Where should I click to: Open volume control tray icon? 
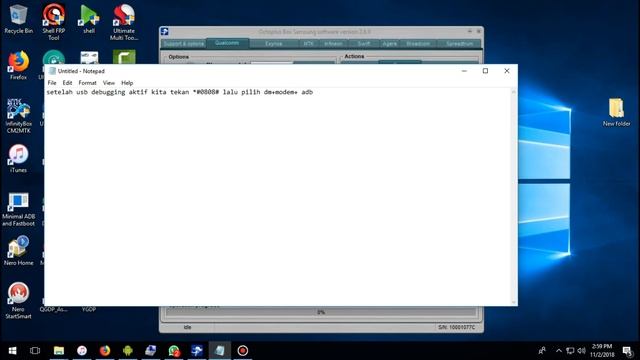coord(582,351)
